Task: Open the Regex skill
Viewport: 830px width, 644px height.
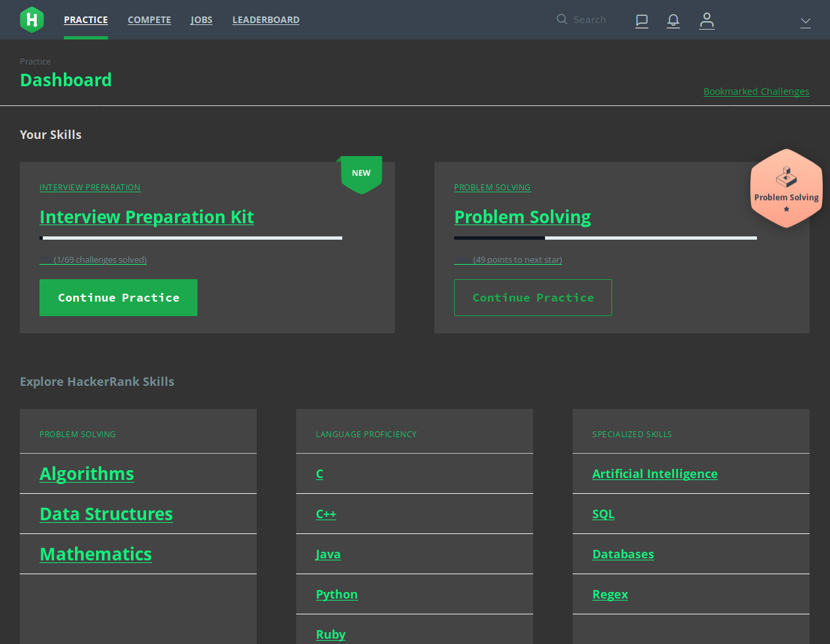Action: (610, 594)
